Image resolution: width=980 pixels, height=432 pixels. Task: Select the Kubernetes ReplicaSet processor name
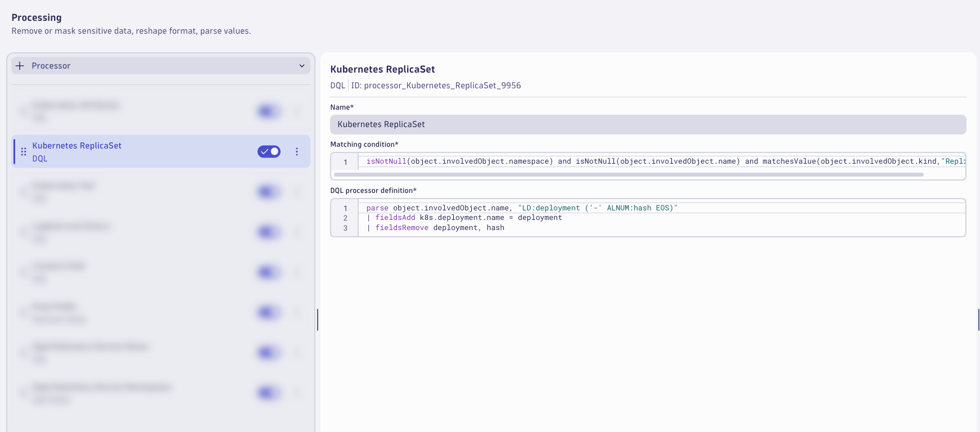(77, 146)
